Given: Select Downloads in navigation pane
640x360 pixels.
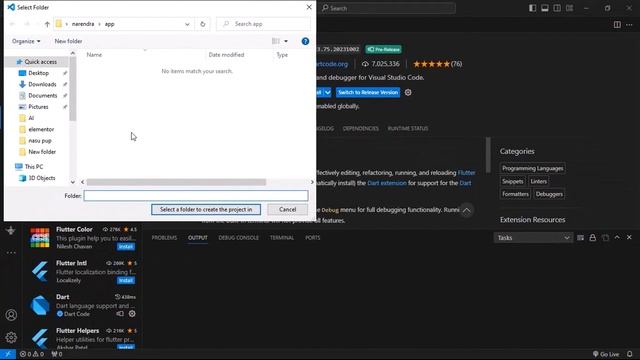Looking at the screenshot, I should pyautogui.click(x=42, y=84).
